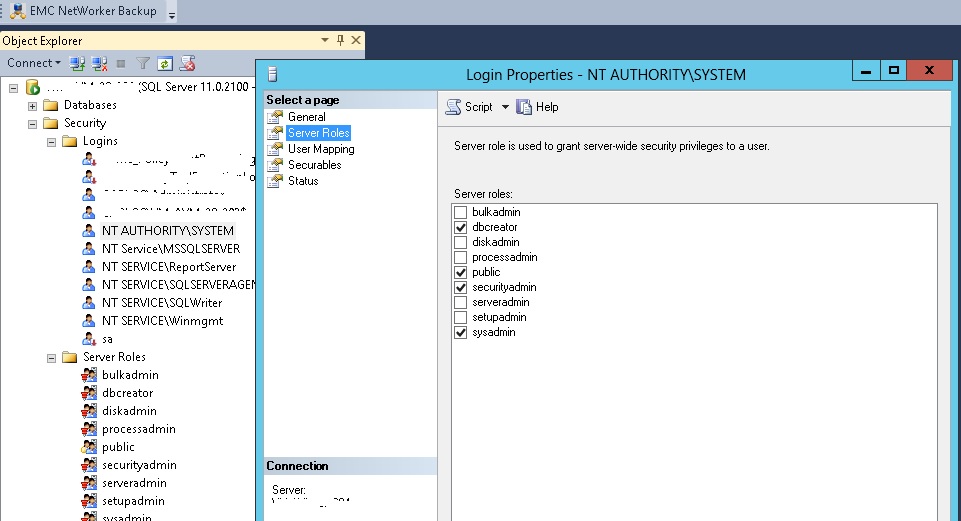Select the Logins folder node
The height and width of the screenshot is (521, 961).
[x=101, y=141]
